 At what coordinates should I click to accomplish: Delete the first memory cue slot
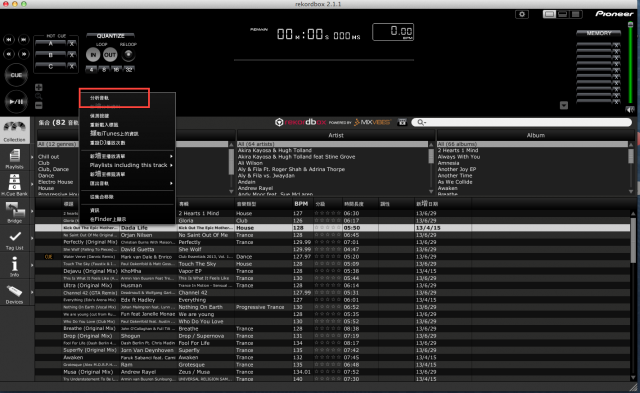click(616, 45)
